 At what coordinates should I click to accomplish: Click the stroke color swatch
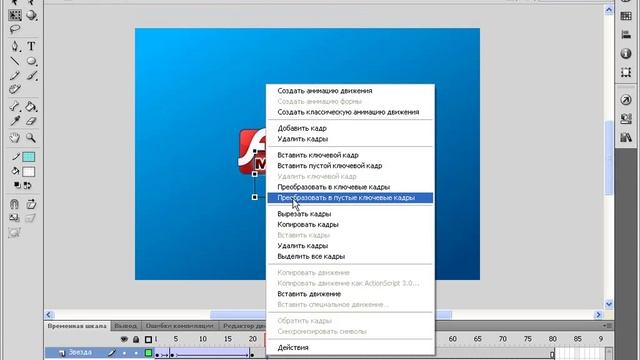tap(29, 157)
